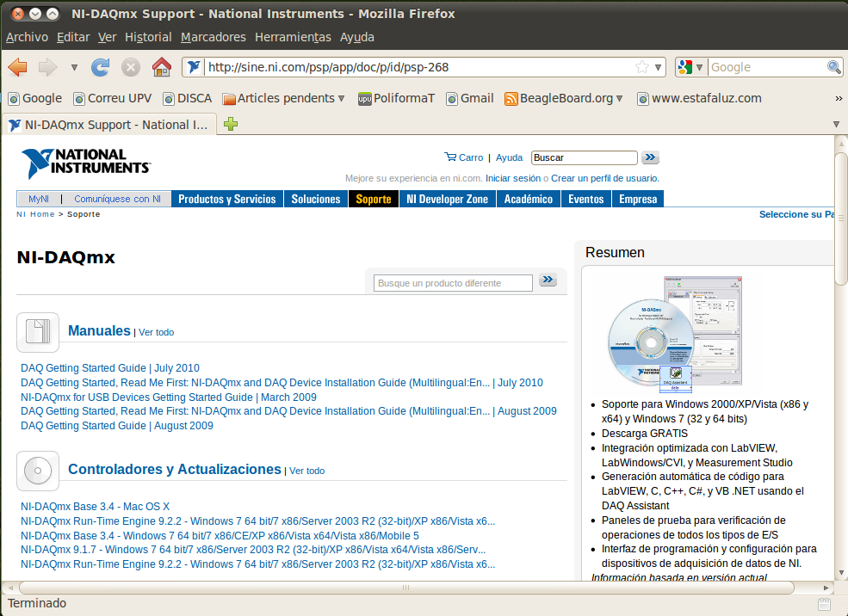Focus the Buscar search field
This screenshot has width=848, height=616.
[x=584, y=157]
